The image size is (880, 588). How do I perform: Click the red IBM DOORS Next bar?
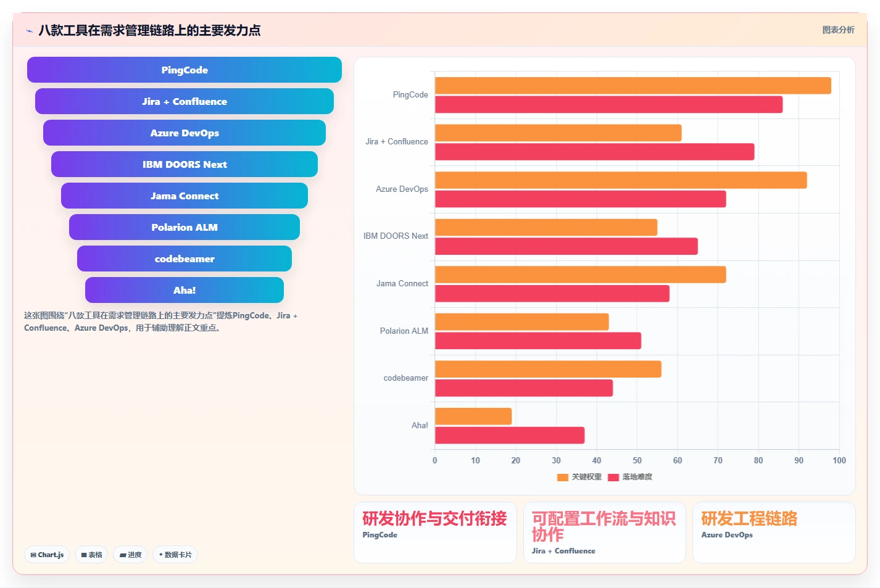(567, 246)
